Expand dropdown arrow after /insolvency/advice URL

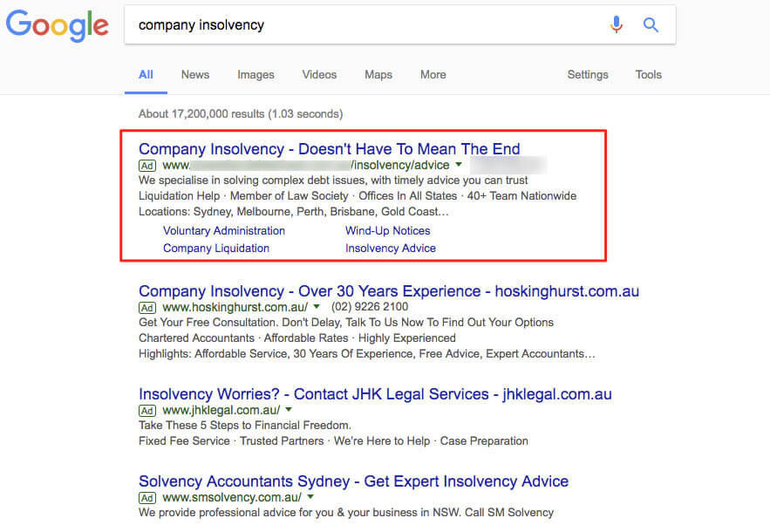[459, 165]
